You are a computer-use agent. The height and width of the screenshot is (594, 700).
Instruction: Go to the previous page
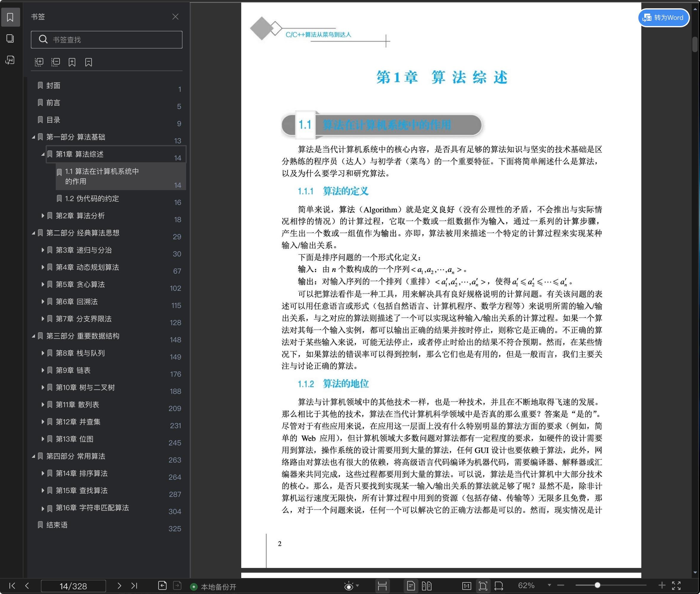coord(27,586)
